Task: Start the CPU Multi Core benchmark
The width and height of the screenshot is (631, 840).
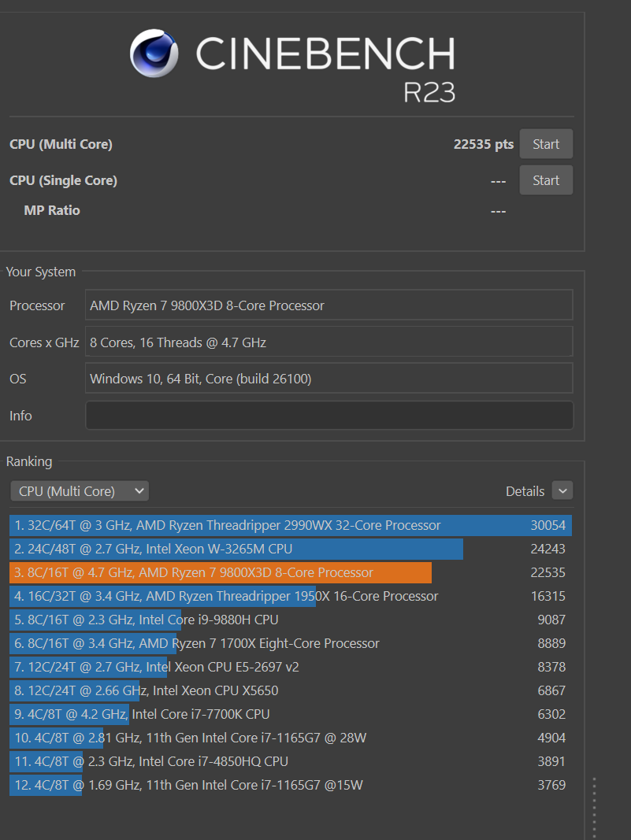Action: [546, 144]
